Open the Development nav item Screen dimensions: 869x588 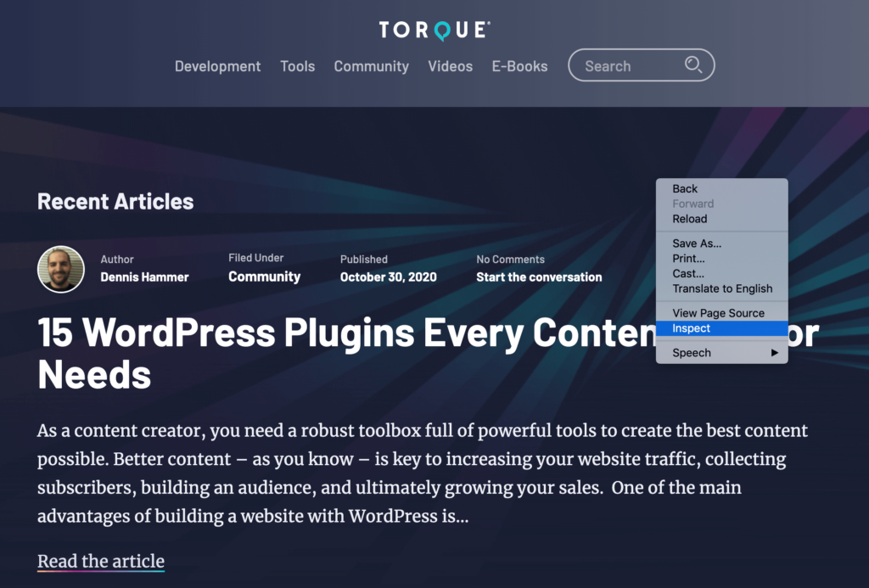pyautogui.click(x=217, y=66)
